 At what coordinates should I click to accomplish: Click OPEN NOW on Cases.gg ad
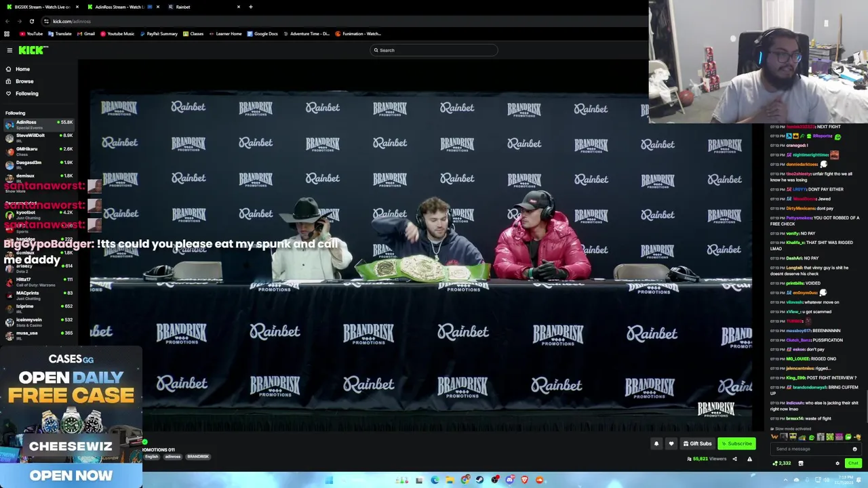pyautogui.click(x=71, y=475)
